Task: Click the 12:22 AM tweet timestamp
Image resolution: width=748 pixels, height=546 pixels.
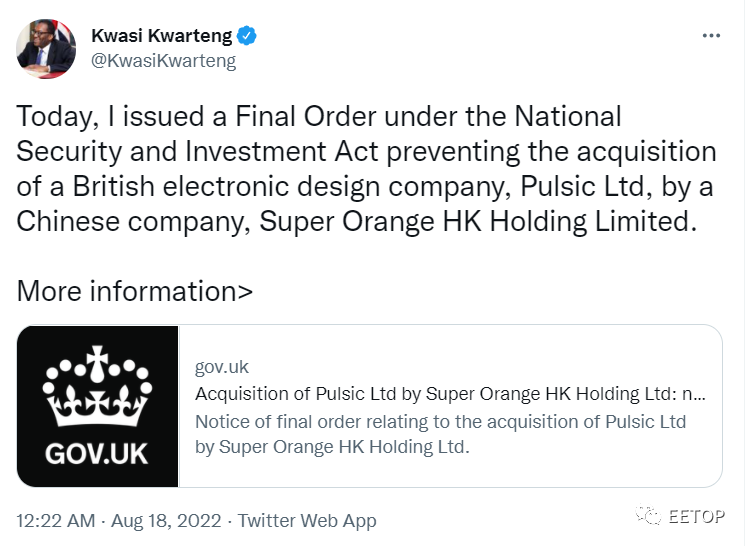Action: [56, 520]
